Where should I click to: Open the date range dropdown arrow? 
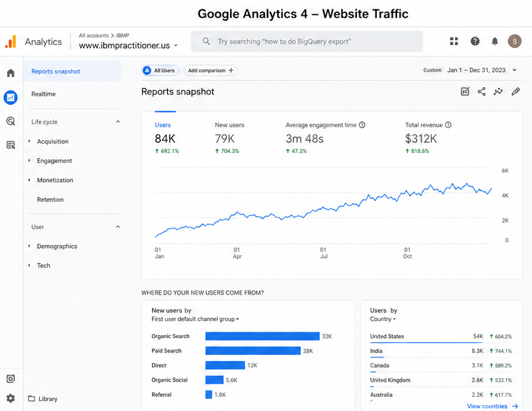click(514, 70)
